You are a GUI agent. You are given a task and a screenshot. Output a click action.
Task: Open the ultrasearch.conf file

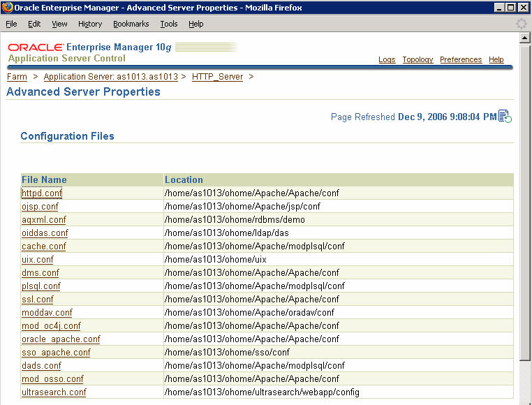tap(54, 392)
